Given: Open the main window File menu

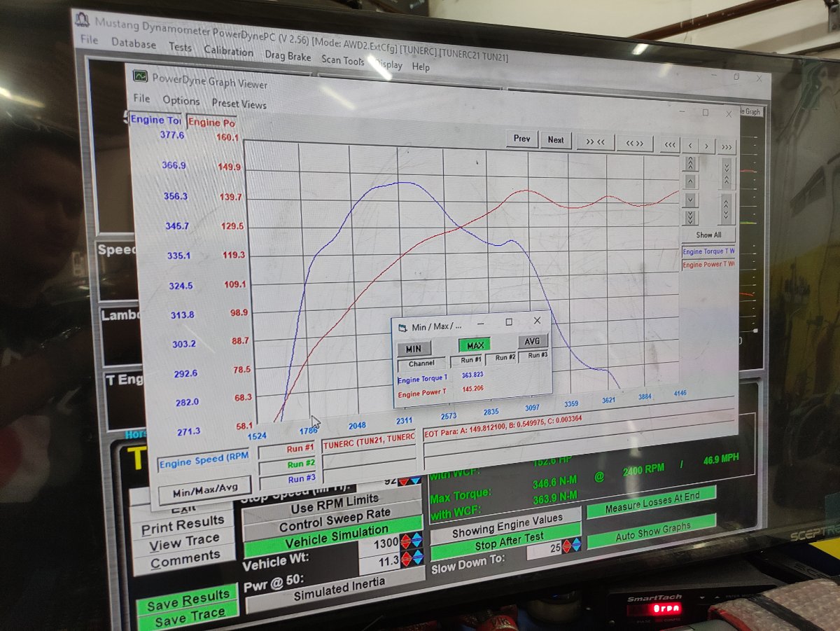Looking at the screenshot, I should click(89, 40).
